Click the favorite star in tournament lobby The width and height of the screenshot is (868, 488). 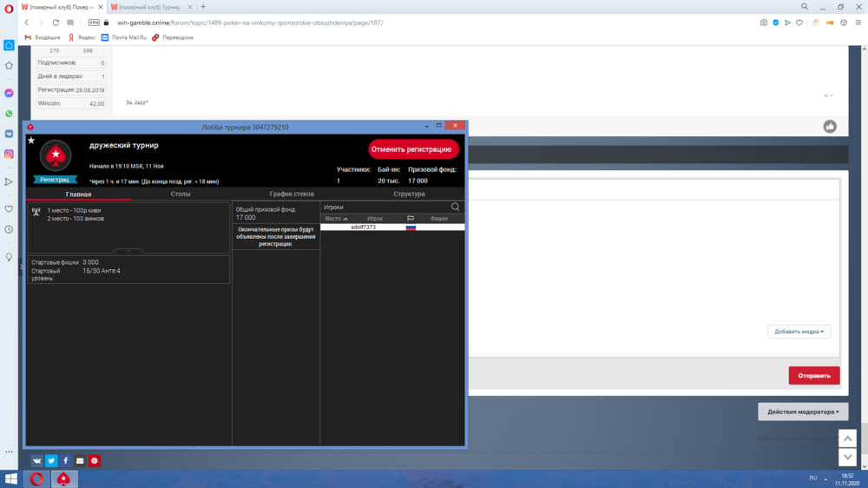pos(31,140)
